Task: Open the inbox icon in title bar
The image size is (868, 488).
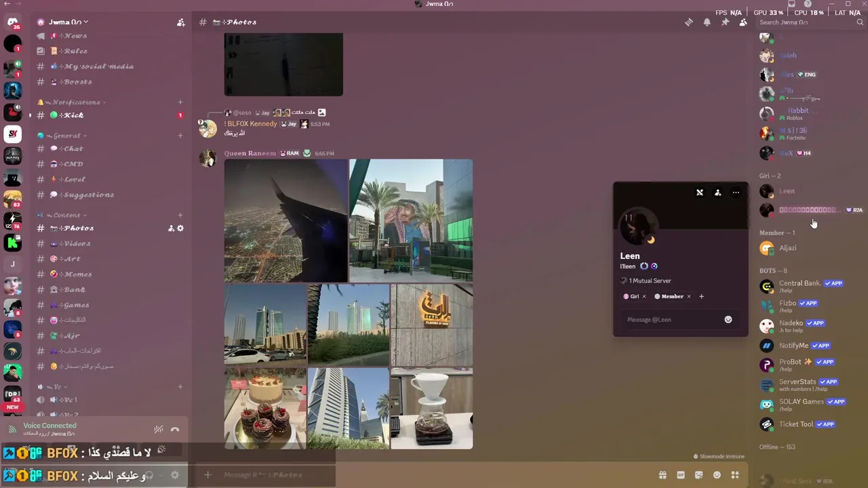Action: [x=791, y=4]
